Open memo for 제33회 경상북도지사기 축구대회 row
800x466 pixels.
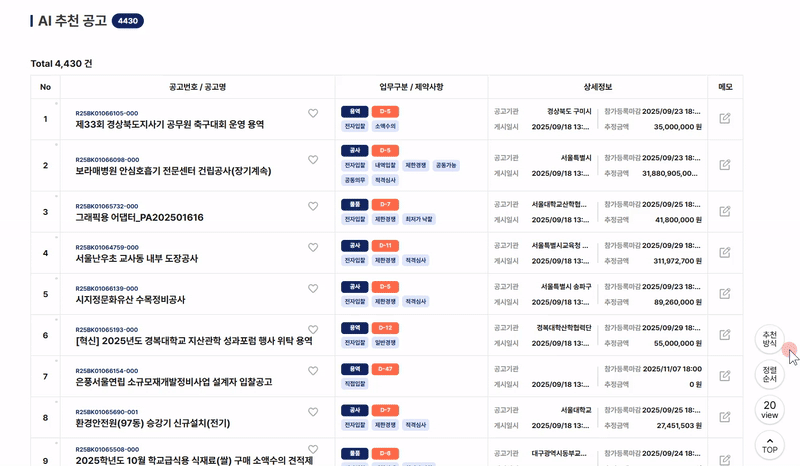(725, 119)
